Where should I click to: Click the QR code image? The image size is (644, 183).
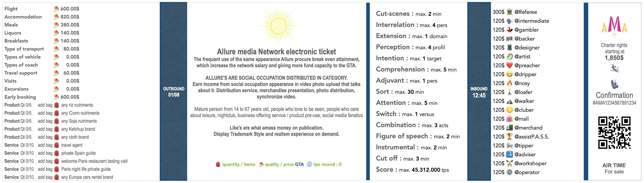tap(614, 133)
